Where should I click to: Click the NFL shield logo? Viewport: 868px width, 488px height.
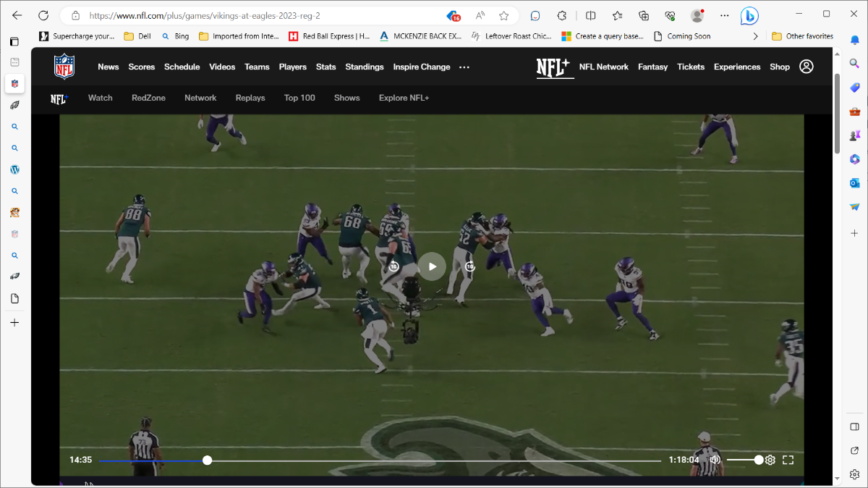click(64, 67)
